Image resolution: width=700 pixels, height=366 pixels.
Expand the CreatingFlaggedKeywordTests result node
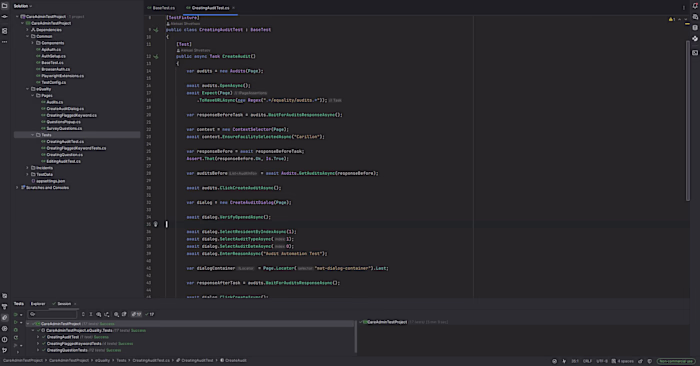[38, 344]
